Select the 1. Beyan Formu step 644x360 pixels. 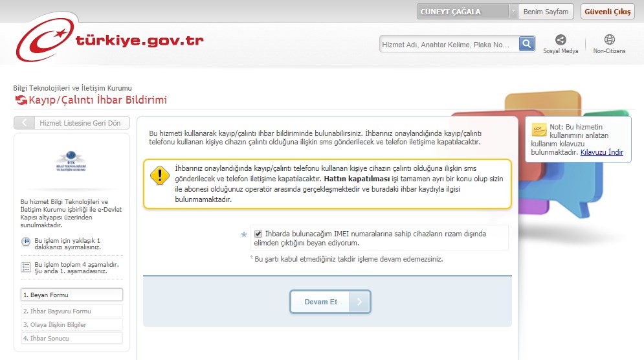click(x=71, y=295)
